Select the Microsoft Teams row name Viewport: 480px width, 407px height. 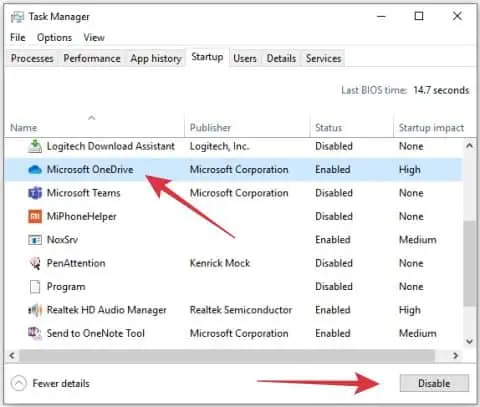tap(83, 193)
